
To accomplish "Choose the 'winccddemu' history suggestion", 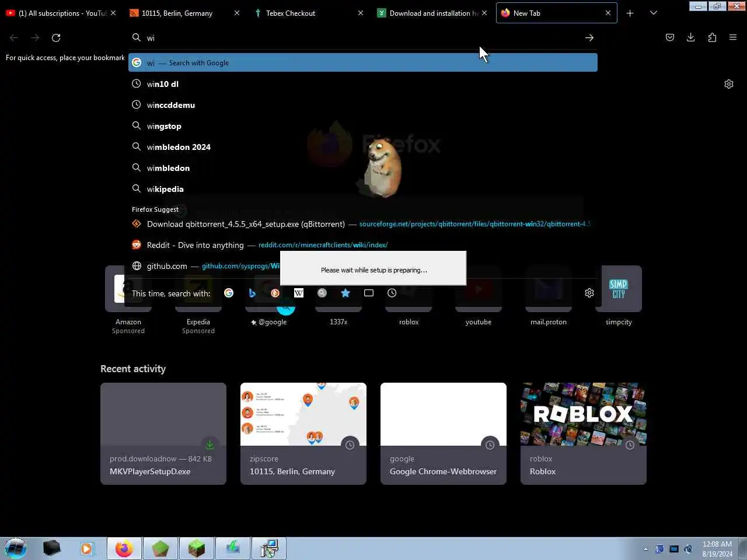I will coord(363,105).
